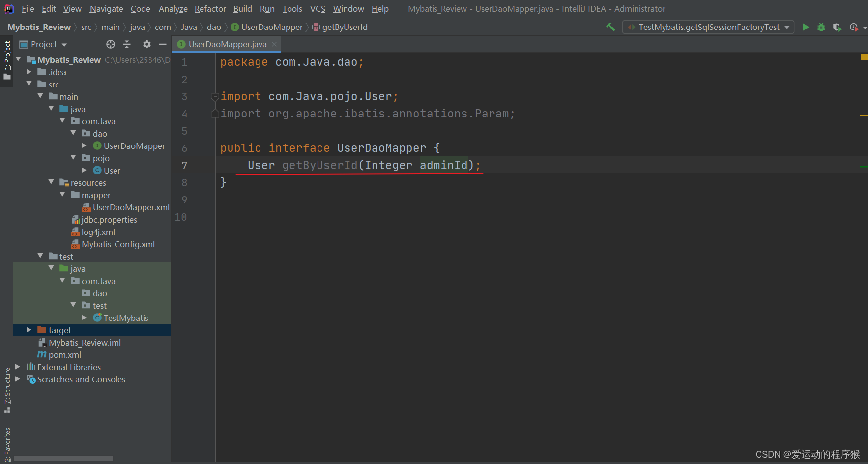Open the VCS menu
This screenshot has height=464, width=868.
[x=318, y=9]
